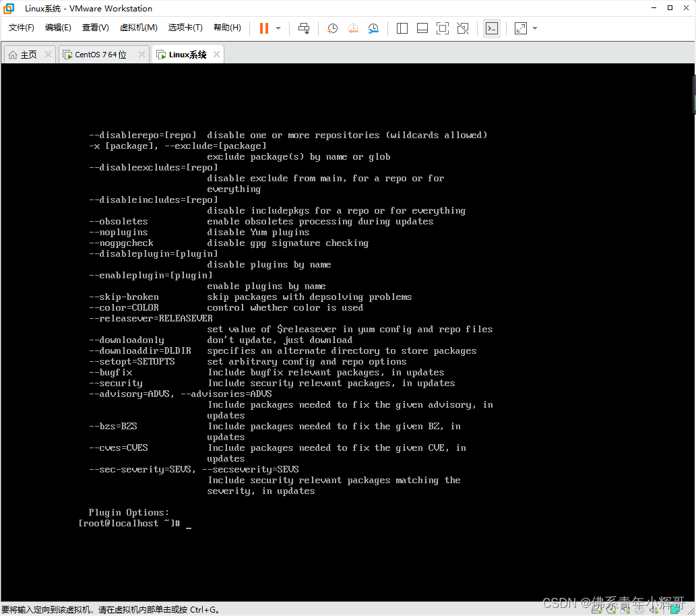Image resolution: width=696 pixels, height=616 pixels.
Task: Click the '--downloadonly' option text
Action: click(x=127, y=340)
